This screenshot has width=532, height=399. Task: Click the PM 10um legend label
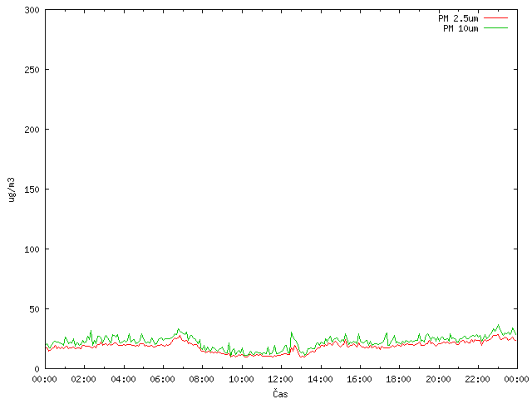tap(461, 28)
